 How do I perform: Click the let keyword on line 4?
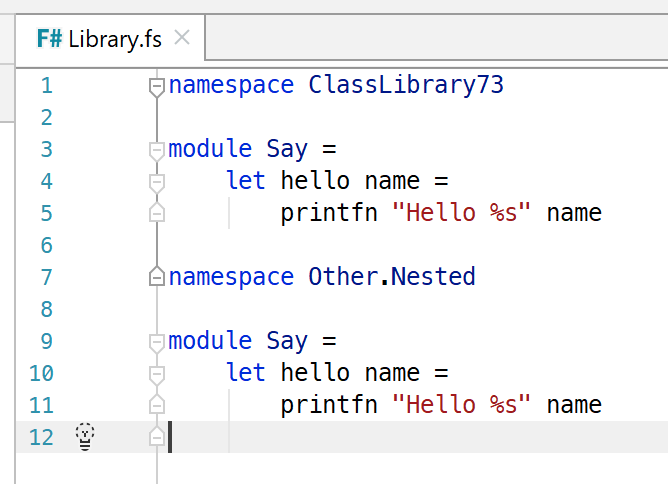tap(245, 180)
